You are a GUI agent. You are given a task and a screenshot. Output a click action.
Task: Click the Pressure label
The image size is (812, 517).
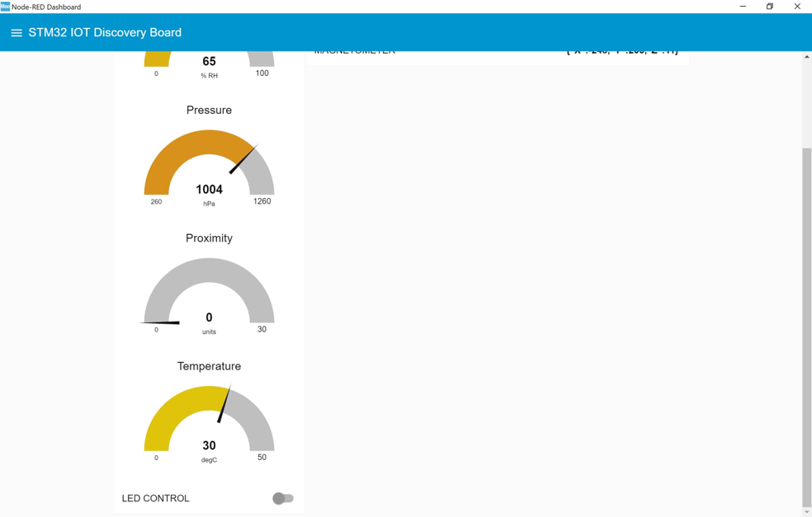coord(210,110)
